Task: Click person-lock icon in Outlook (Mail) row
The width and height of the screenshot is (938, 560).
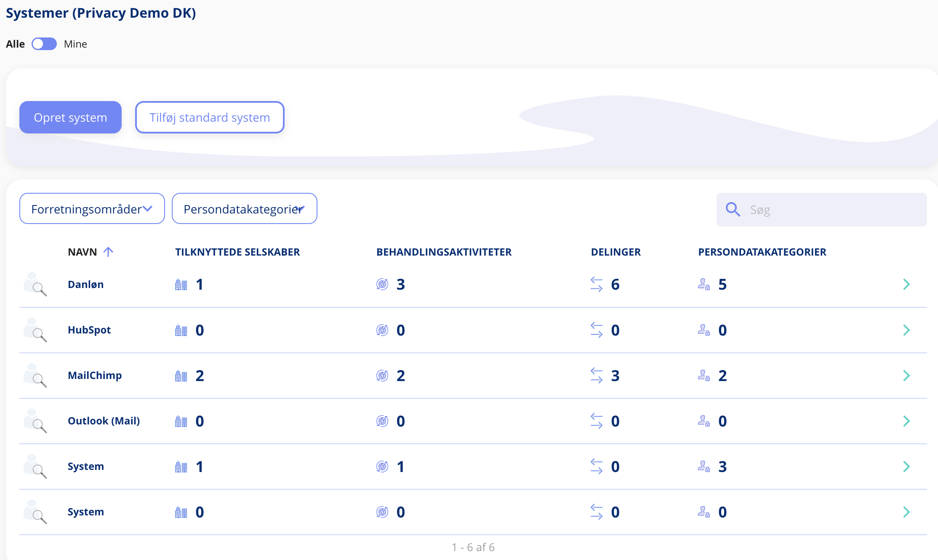Action: (x=704, y=421)
